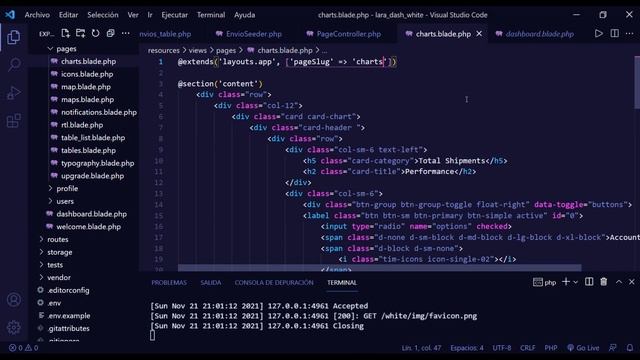Open editor more actions ellipsis
Screen dimensions: 640x360
[629, 33]
